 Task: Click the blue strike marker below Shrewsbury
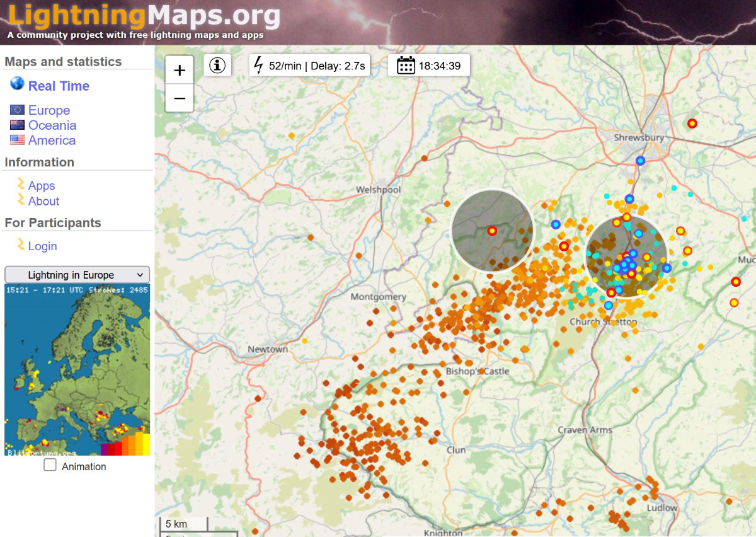coord(641,161)
